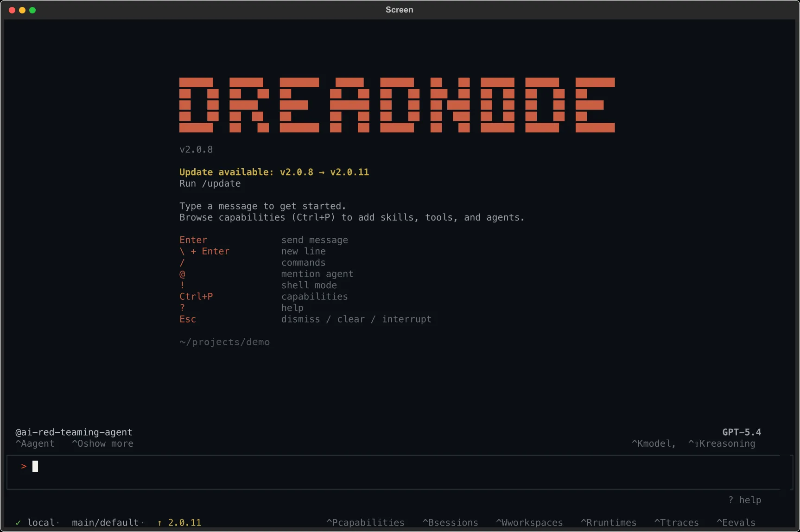Click the 'send message' description
The height and width of the screenshot is (532, 800).
(x=314, y=240)
